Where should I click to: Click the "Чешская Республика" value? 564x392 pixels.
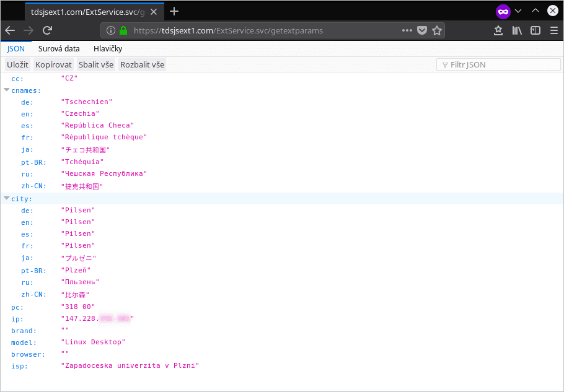point(104,174)
